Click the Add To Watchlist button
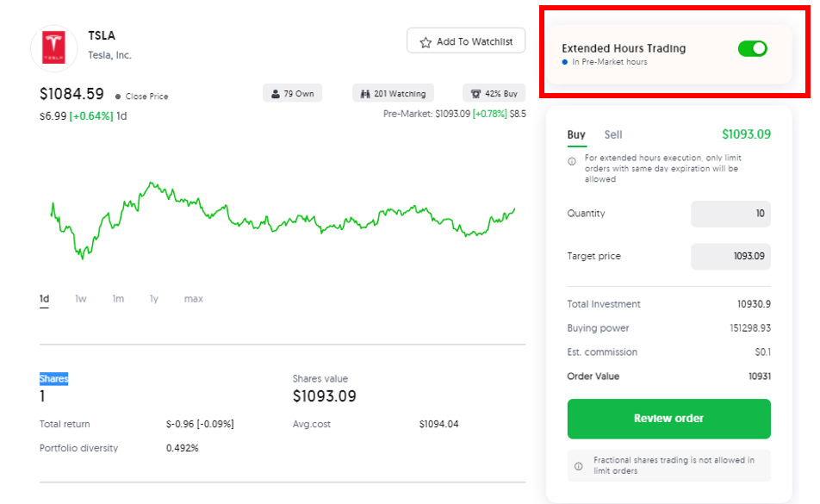820x504 pixels. 466,40
